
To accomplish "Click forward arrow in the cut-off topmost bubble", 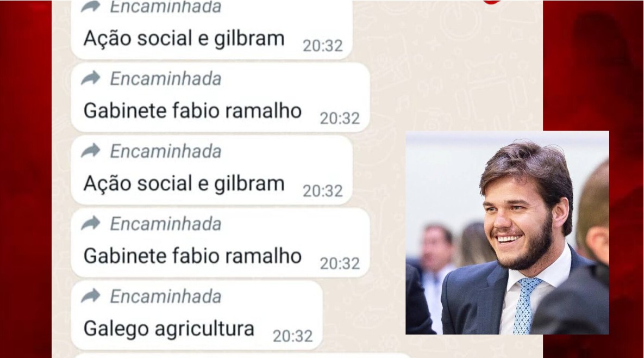I will (x=91, y=6).
